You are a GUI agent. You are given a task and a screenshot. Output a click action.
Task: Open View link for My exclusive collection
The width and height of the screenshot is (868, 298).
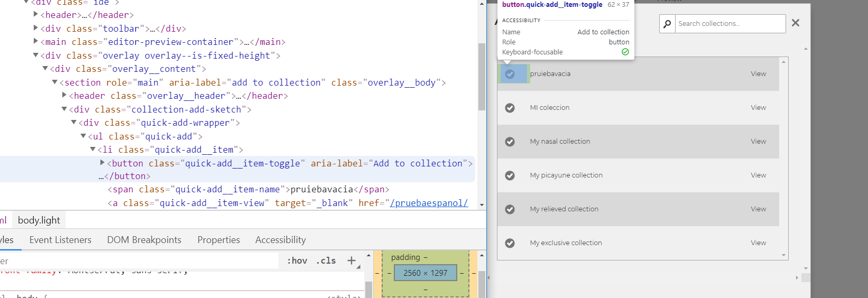(x=758, y=243)
